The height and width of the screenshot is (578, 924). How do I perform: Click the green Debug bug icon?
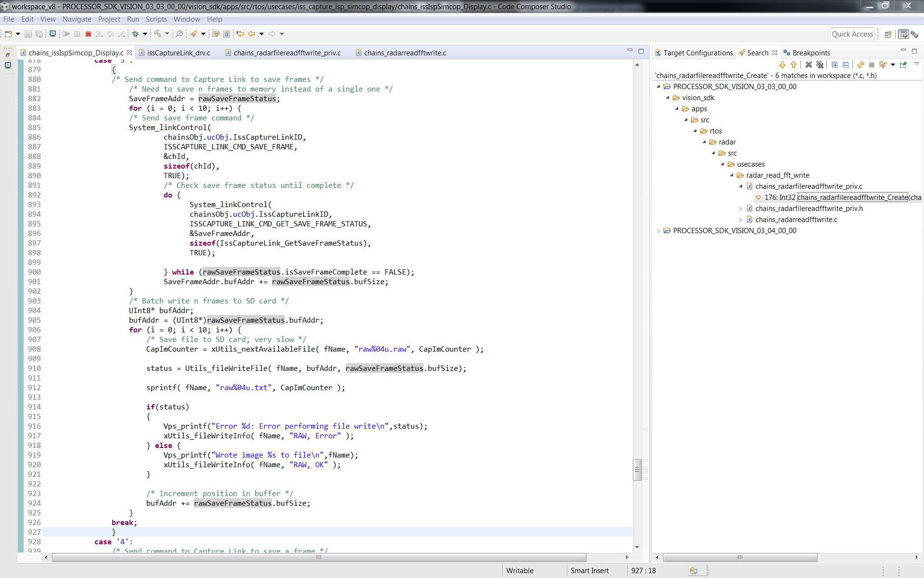click(x=136, y=34)
